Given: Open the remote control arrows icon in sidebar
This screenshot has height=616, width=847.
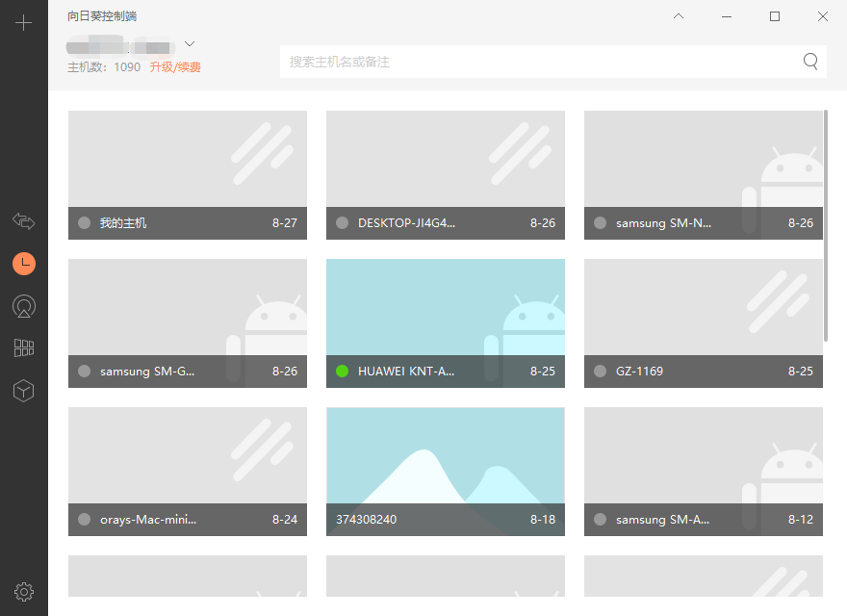Looking at the screenshot, I should tap(24, 221).
